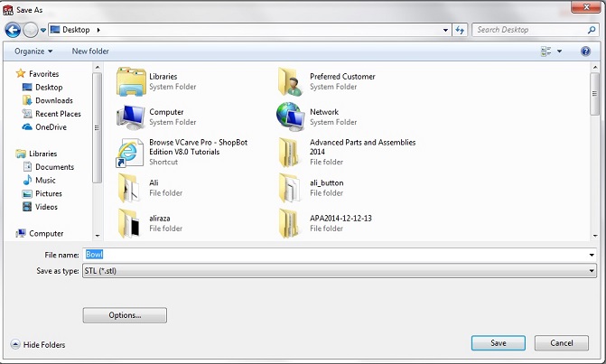606x364 pixels.
Task: Click the Computer System Folder label text
Action: coord(172,122)
